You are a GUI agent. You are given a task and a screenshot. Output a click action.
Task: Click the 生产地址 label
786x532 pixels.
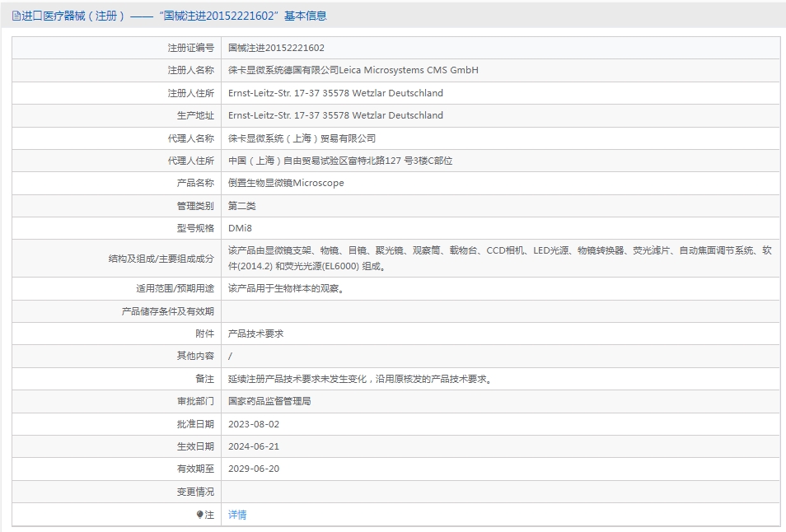pos(195,115)
